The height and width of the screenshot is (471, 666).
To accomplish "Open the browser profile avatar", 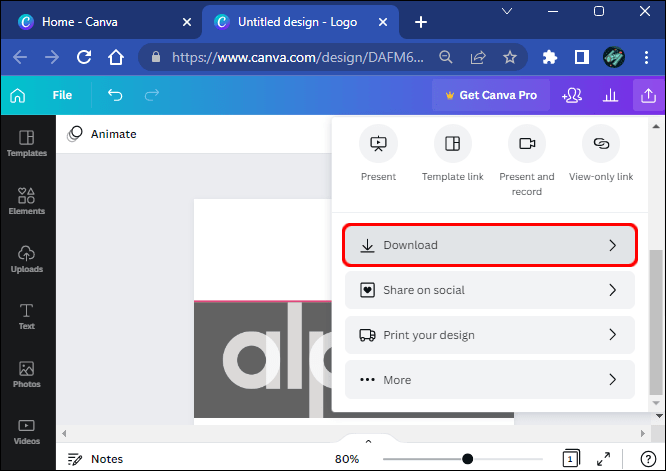I will point(614,57).
